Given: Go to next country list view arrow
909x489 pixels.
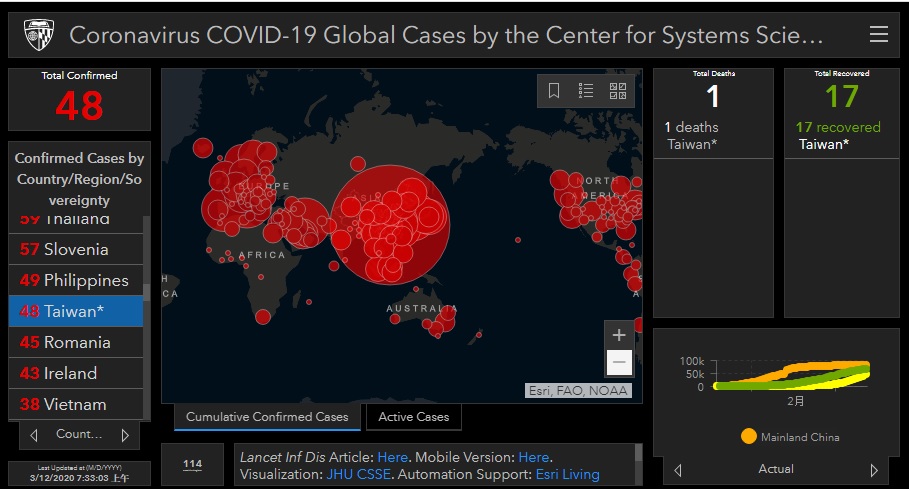Looking at the screenshot, I should click(125, 435).
